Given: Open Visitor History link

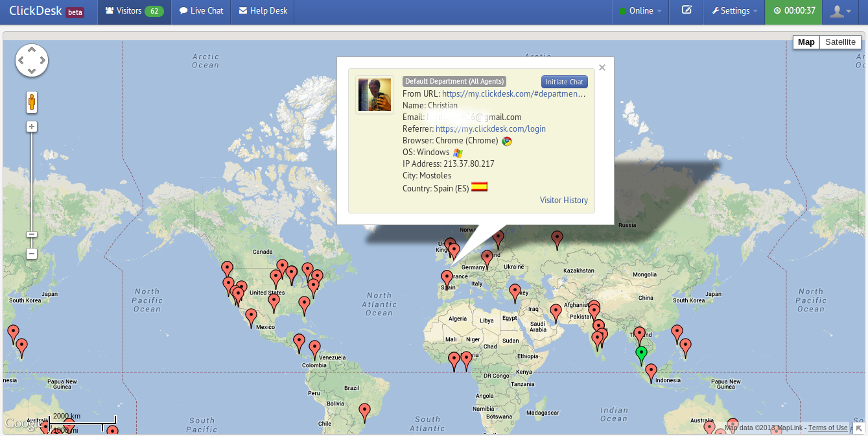Looking at the screenshot, I should pos(564,200).
